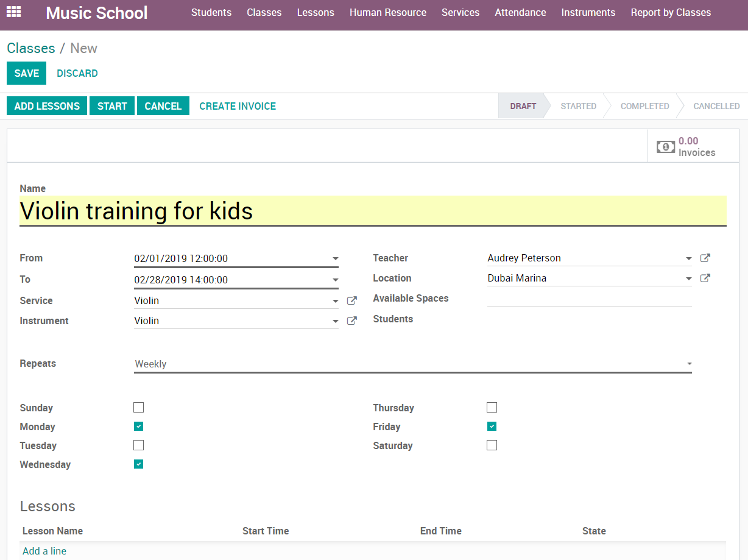Enable the Sunday checkbox
The width and height of the screenshot is (748, 560).
139,408
